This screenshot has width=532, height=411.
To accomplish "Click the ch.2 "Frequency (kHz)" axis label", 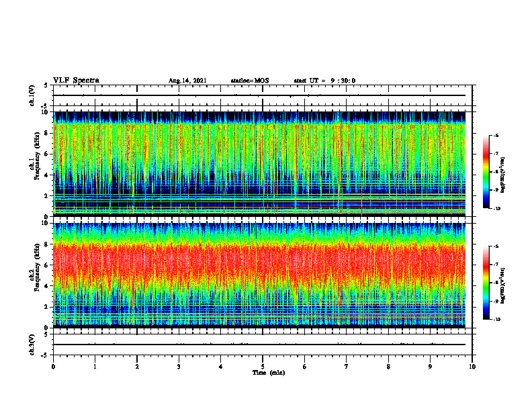I will (x=37, y=267).
